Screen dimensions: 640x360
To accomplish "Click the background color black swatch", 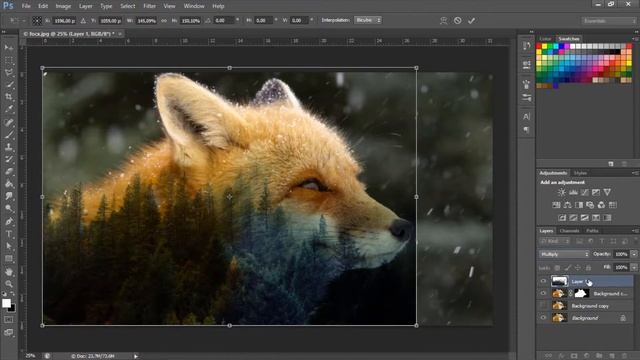I will pyautogui.click(x=12, y=308).
